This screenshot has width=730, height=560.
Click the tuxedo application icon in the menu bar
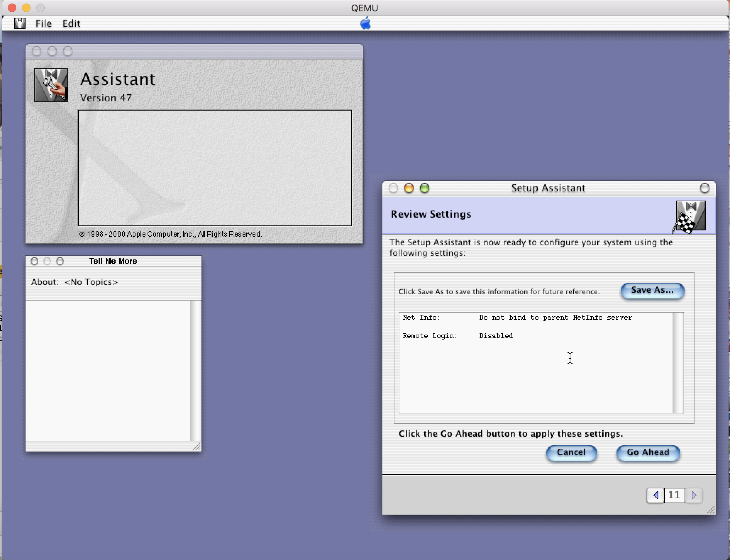(20, 23)
